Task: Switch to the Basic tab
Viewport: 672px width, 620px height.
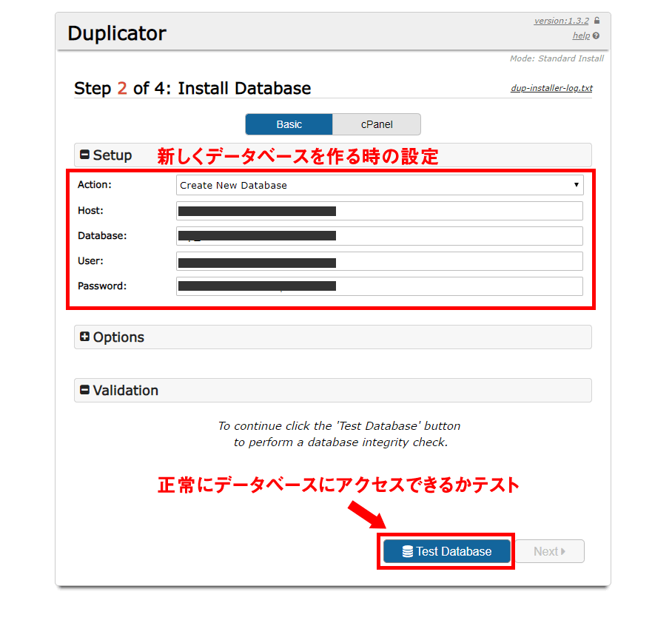Action: (x=289, y=124)
